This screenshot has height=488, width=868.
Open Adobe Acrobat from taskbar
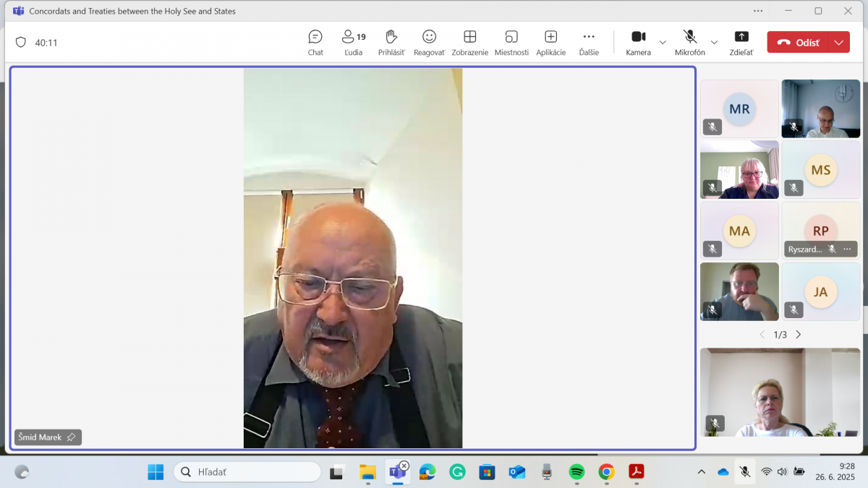point(636,472)
